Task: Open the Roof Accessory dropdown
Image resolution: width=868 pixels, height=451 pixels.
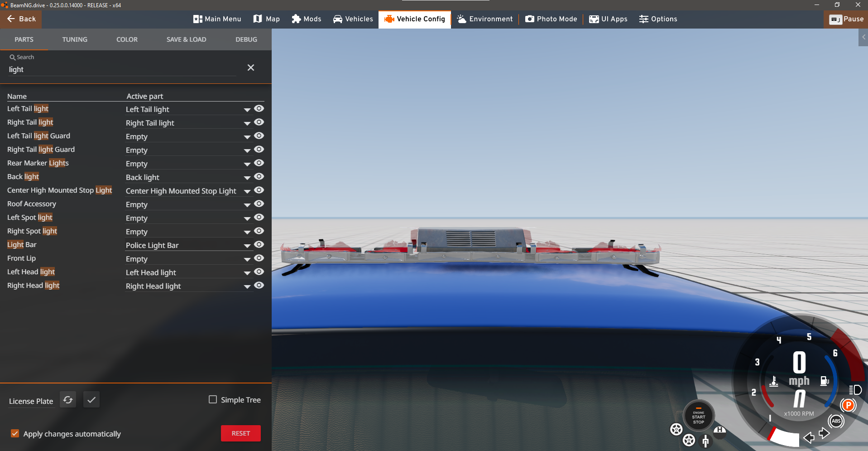Action: tap(188, 204)
